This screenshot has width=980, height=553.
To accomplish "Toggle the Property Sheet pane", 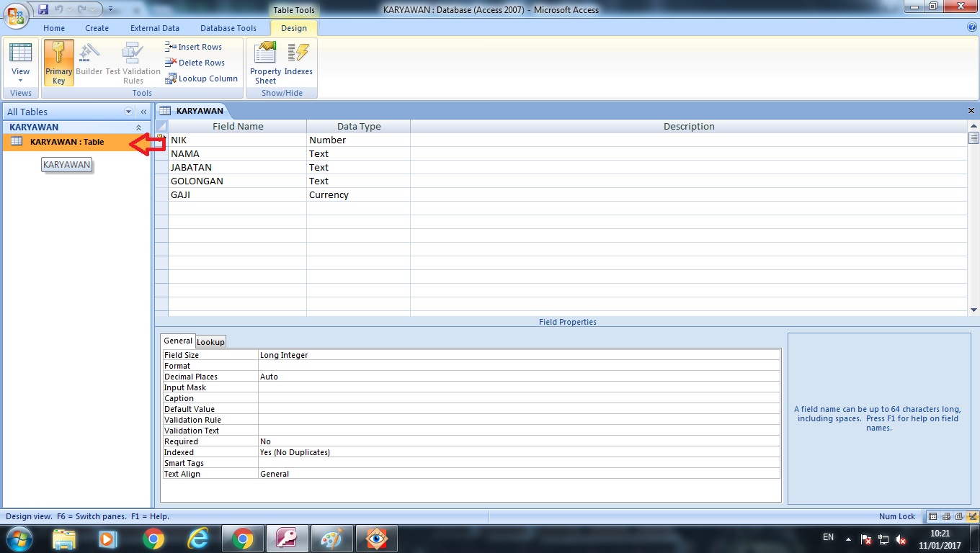I will click(x=265, y=63).
